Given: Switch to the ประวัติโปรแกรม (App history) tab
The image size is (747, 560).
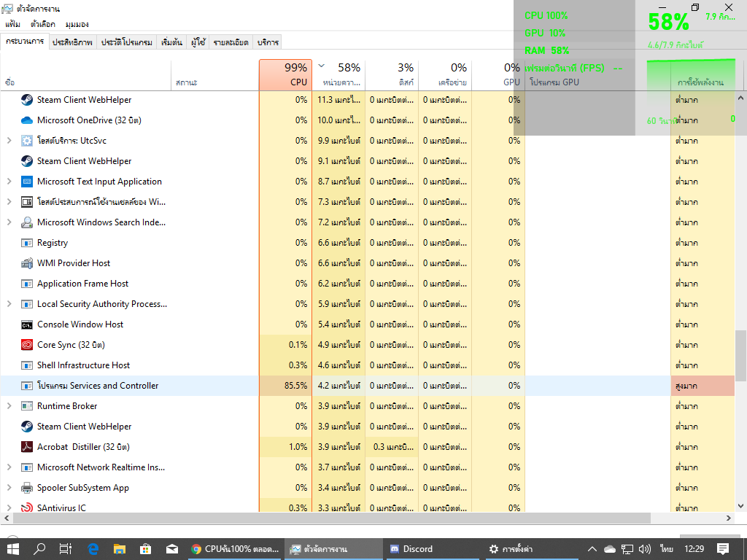Looking at the screenshot, I should pos(127,42).
